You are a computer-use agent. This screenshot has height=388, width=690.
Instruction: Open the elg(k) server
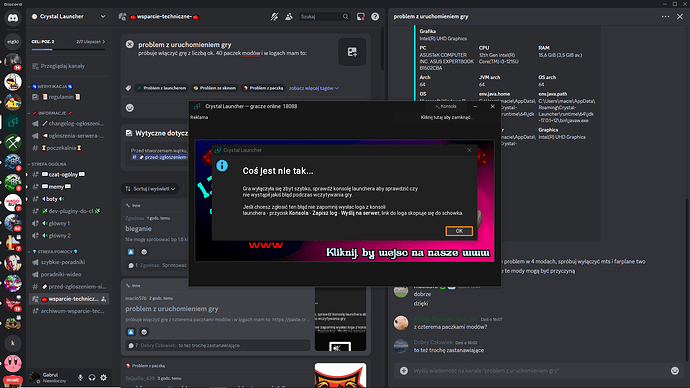13,41
